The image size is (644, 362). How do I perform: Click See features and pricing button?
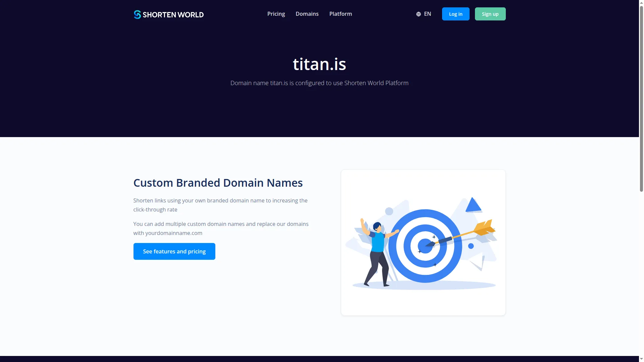(174, 251)
